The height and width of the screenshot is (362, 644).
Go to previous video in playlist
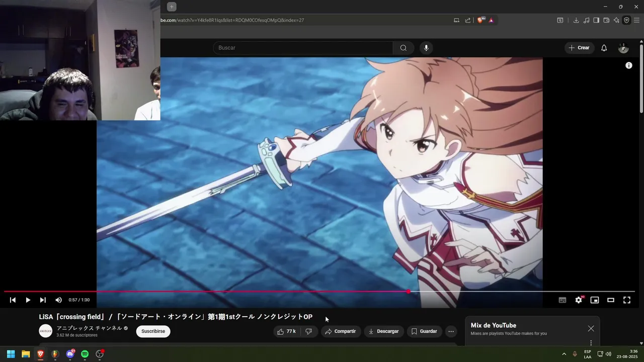[13, 300]
